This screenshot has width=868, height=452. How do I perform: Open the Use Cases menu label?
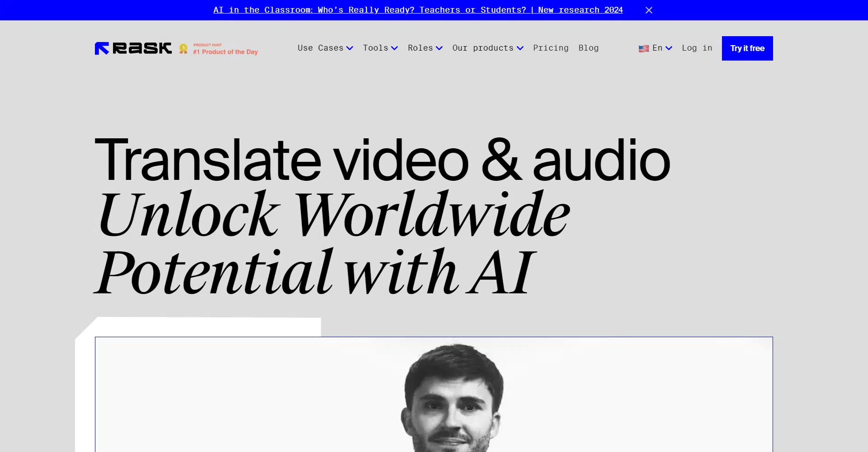(320, 48)
